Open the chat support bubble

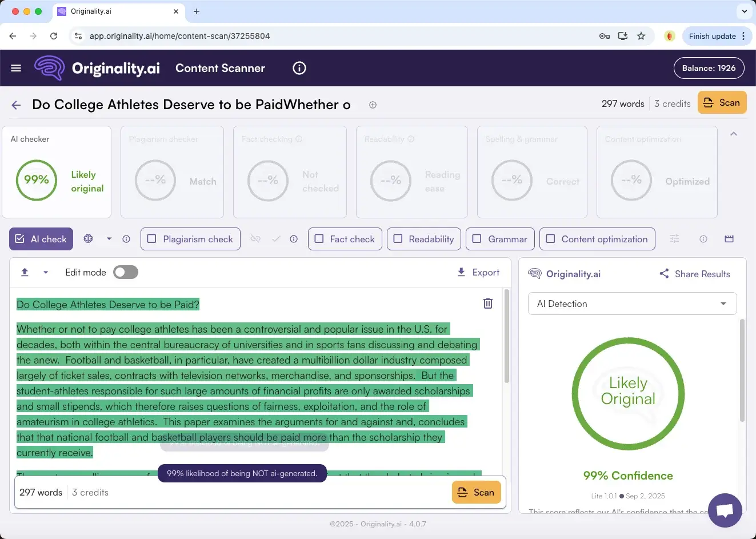pos(725,510)
